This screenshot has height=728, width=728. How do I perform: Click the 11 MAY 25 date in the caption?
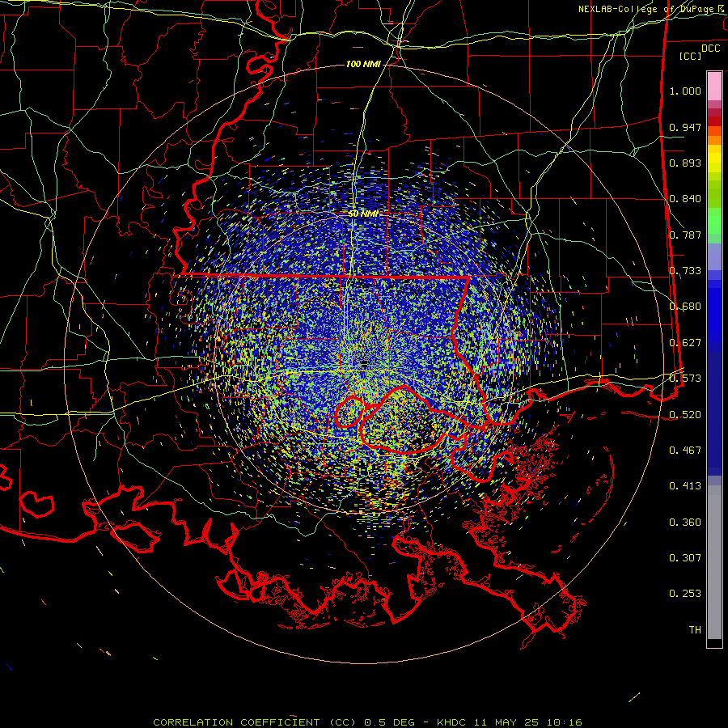tap(508, 722)
